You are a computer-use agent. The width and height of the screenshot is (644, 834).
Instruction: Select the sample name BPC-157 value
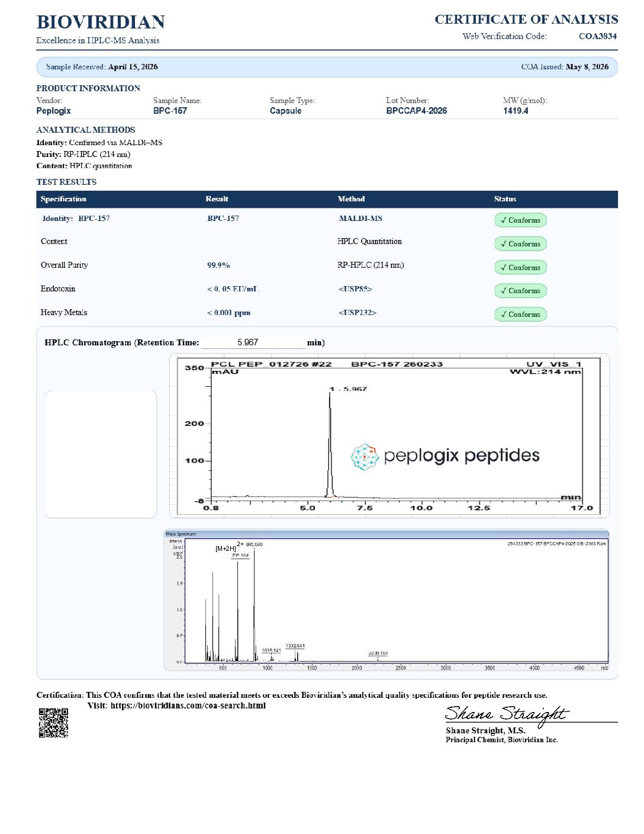(x=170, y=111)
